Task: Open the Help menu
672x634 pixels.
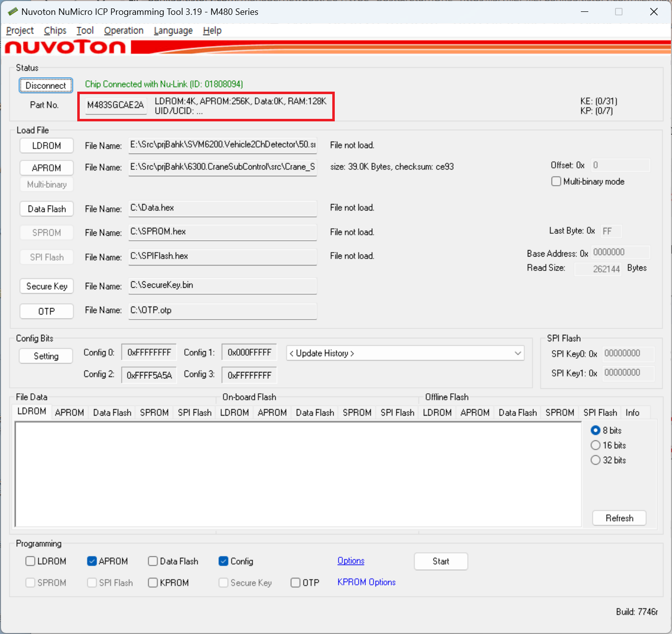Action: coord(212,31)
